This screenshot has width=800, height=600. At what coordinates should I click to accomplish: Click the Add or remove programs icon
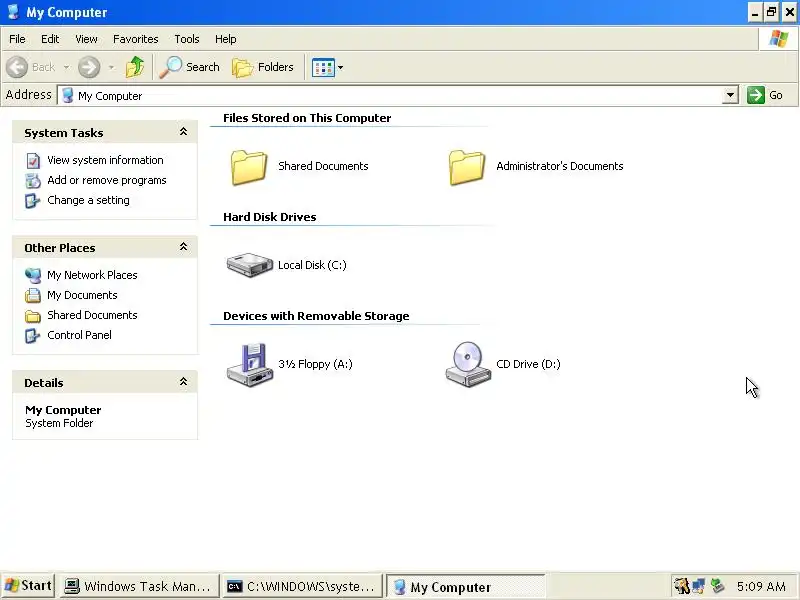pos(33,180)
